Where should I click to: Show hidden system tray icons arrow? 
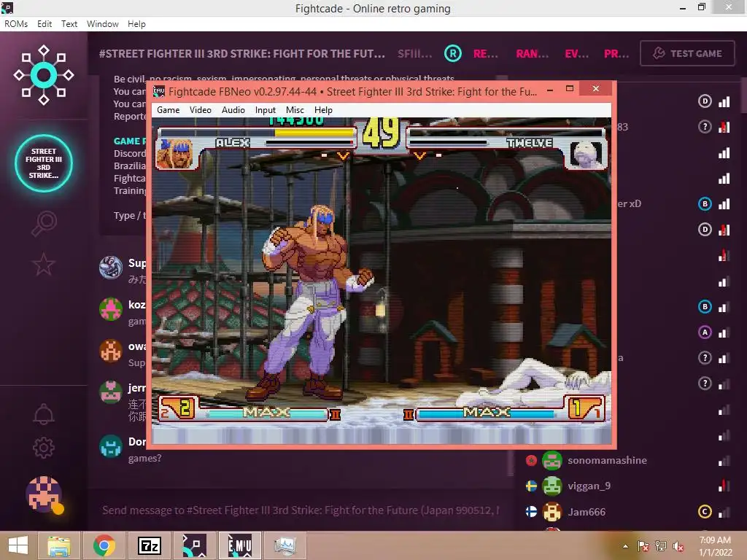click(x=625, y=546)
